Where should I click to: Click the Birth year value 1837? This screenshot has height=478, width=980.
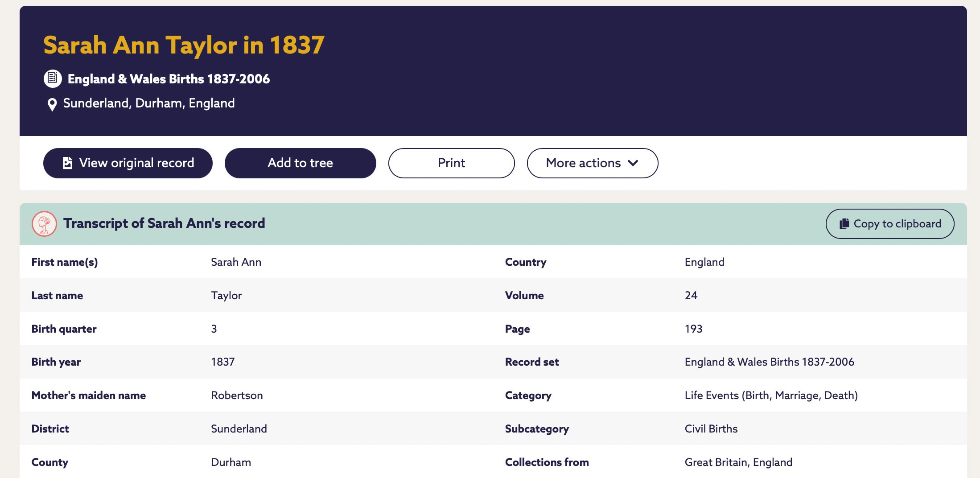(223, 362)
